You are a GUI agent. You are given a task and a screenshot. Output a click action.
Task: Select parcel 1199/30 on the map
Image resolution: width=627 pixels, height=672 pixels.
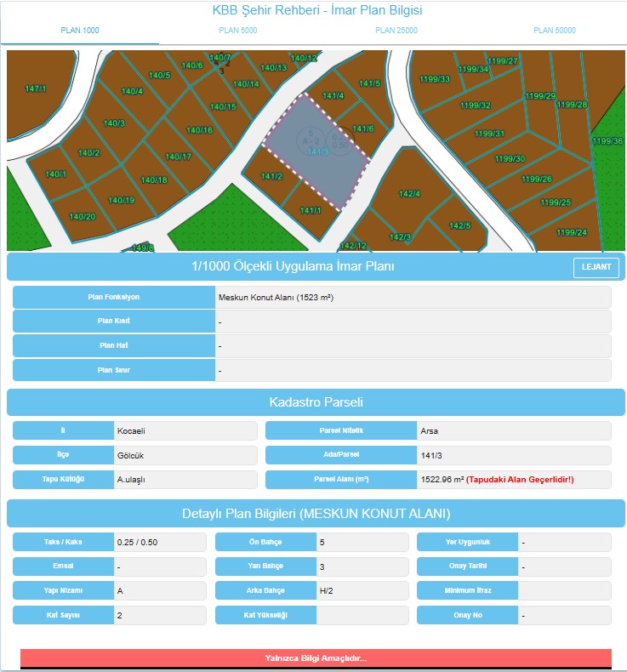510,159
